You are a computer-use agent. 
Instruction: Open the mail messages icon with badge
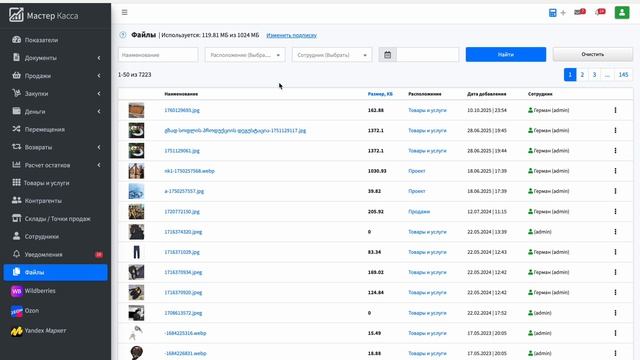click(x=580, y=12)
